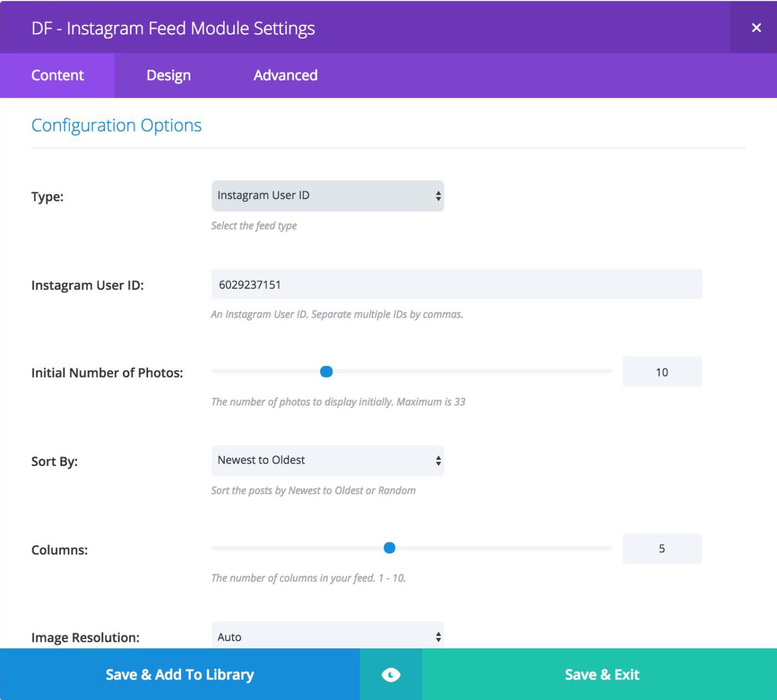This screenshot has width=777, height=700.
Task: Click the Configuration Options heading
Action: coord(117,125)
